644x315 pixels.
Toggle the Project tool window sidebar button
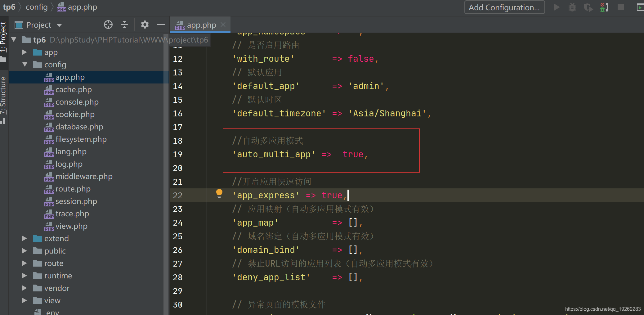[x=4, y=40]
